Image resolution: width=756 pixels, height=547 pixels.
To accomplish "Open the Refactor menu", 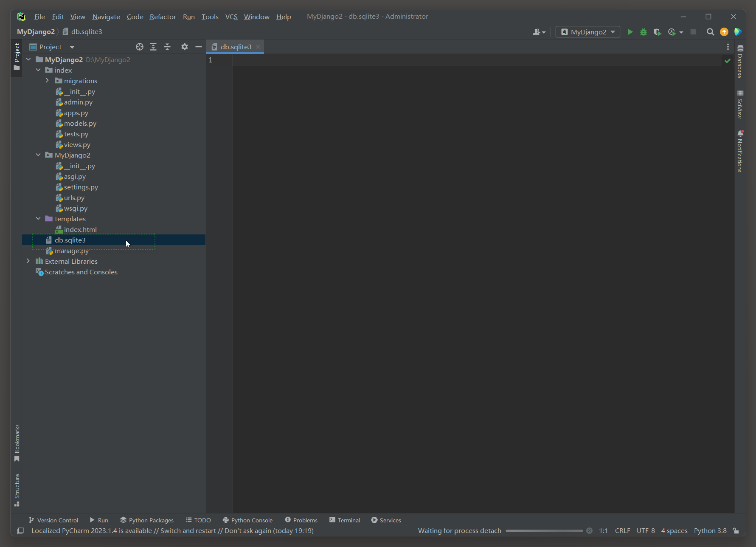I will 163,17.
